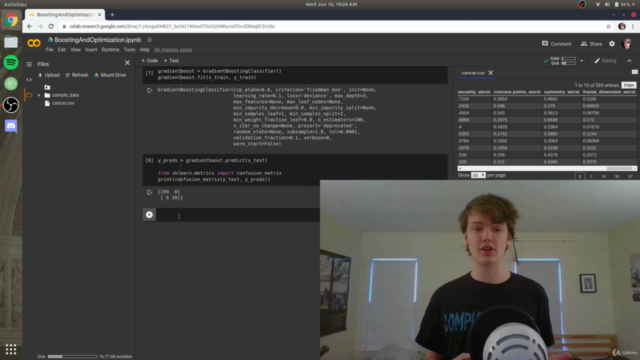Clear the confusion matrix output
640x360 pixels.
coord(149,192)
